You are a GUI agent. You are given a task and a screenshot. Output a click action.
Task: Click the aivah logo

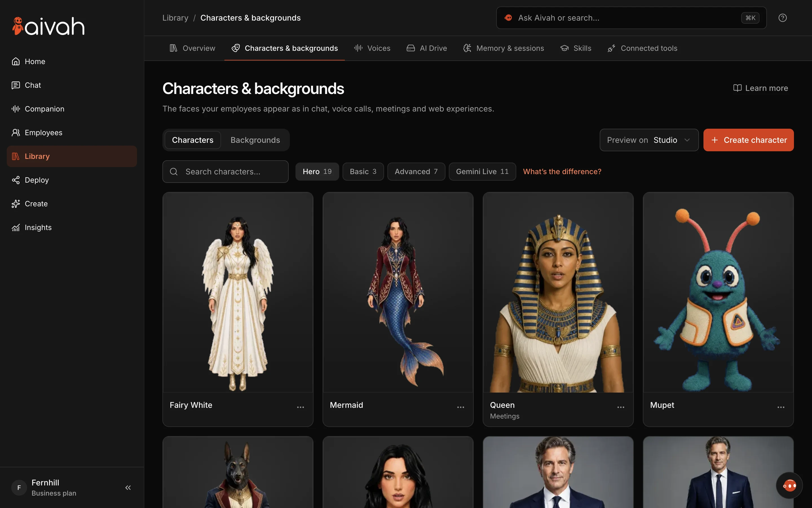coord(48,26)
